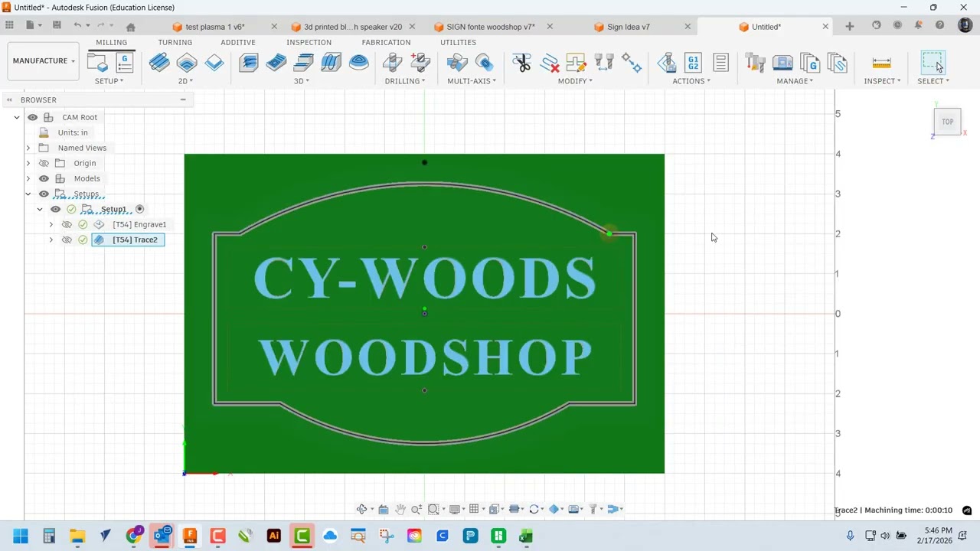
Task: Select the 3D Scallop tool
Action: (x=358, y=63)
